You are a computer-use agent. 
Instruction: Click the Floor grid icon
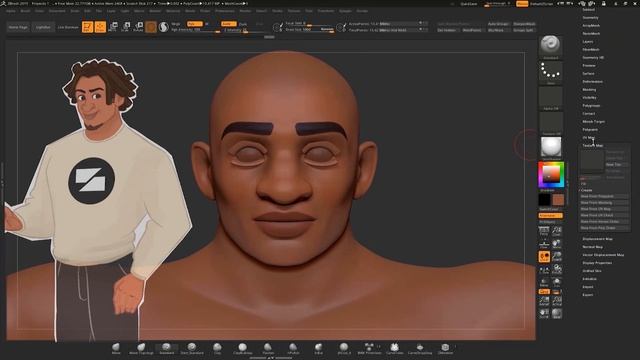pyautogui.click(x=544, y=244)
